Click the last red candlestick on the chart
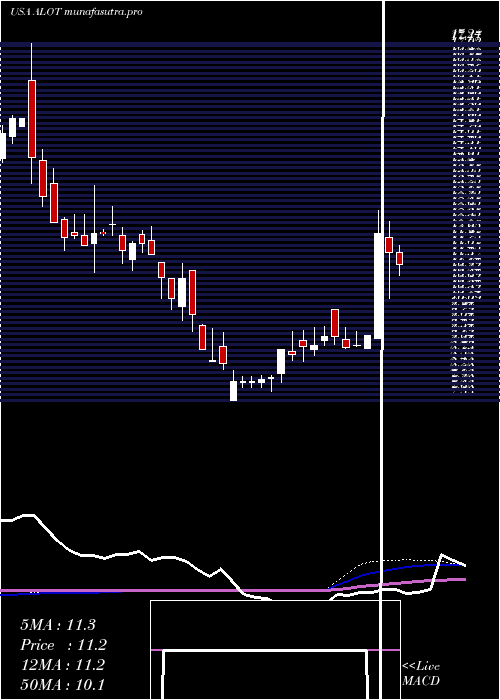This screenshot has height=700, width=500. (x=400, y=258)
